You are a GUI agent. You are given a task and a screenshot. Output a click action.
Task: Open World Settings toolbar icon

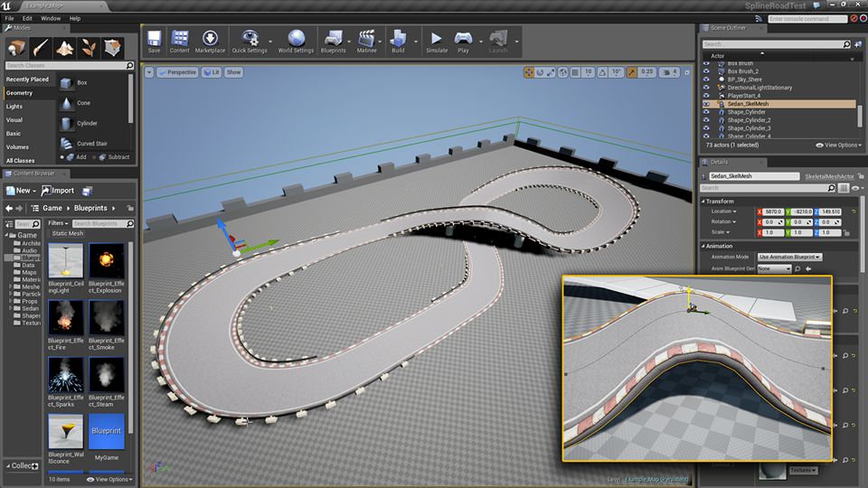[x=296, y=42]
